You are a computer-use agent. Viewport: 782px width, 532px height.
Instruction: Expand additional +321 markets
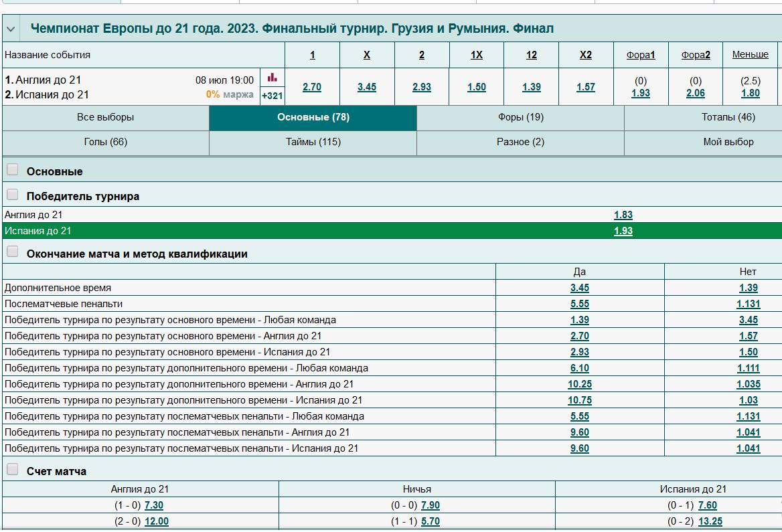pos(272,96)
